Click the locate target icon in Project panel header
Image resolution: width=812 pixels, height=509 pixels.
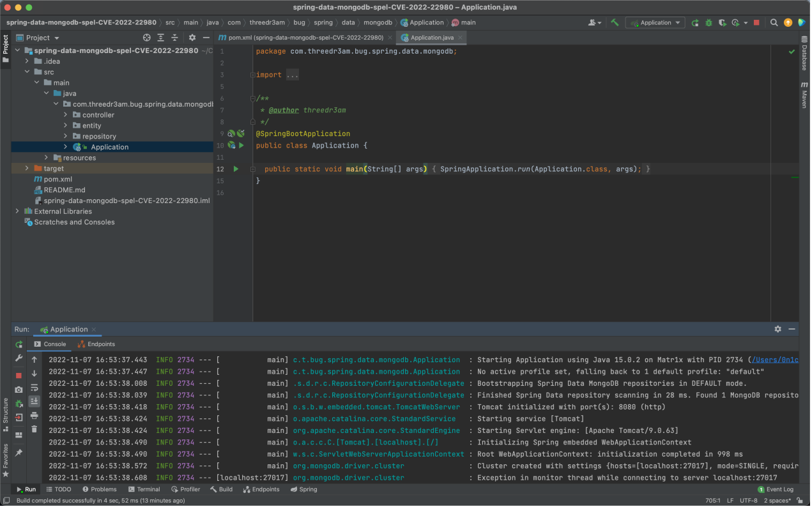[147, 38]
